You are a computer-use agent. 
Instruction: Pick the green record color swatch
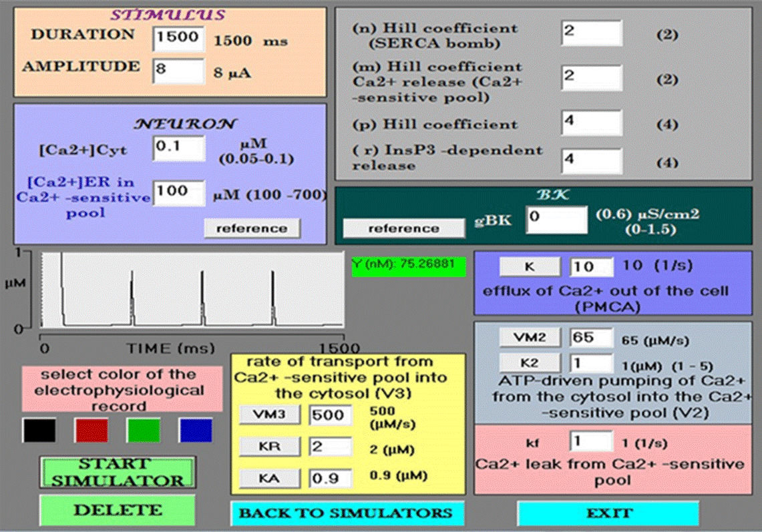pos(143,430)
